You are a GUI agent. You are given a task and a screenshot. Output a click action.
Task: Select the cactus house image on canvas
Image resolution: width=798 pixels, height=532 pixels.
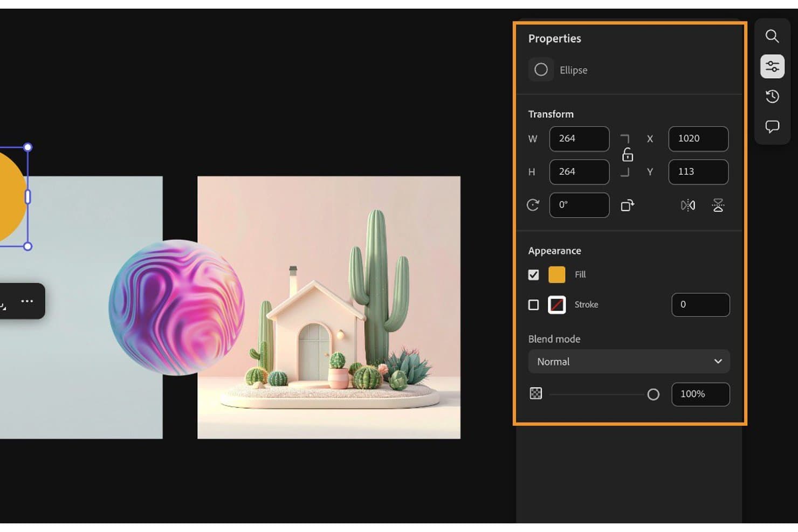click(x=329, y=307)
